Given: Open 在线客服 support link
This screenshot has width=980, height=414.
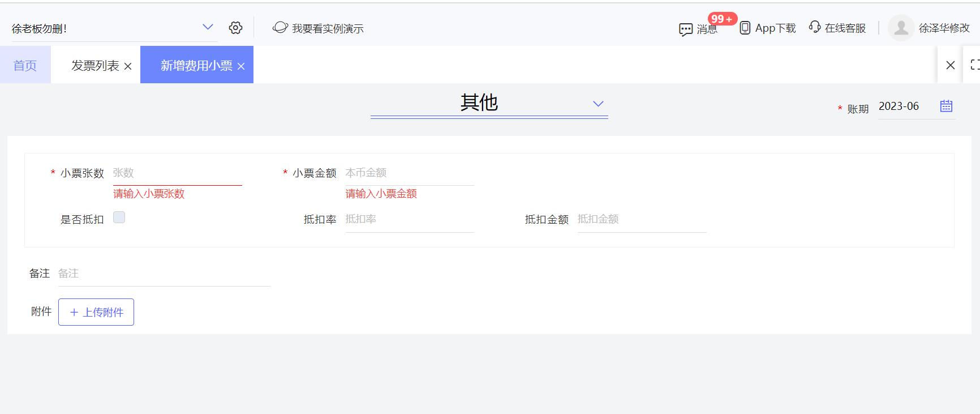Looking at the screenshot, I should 845,28.
